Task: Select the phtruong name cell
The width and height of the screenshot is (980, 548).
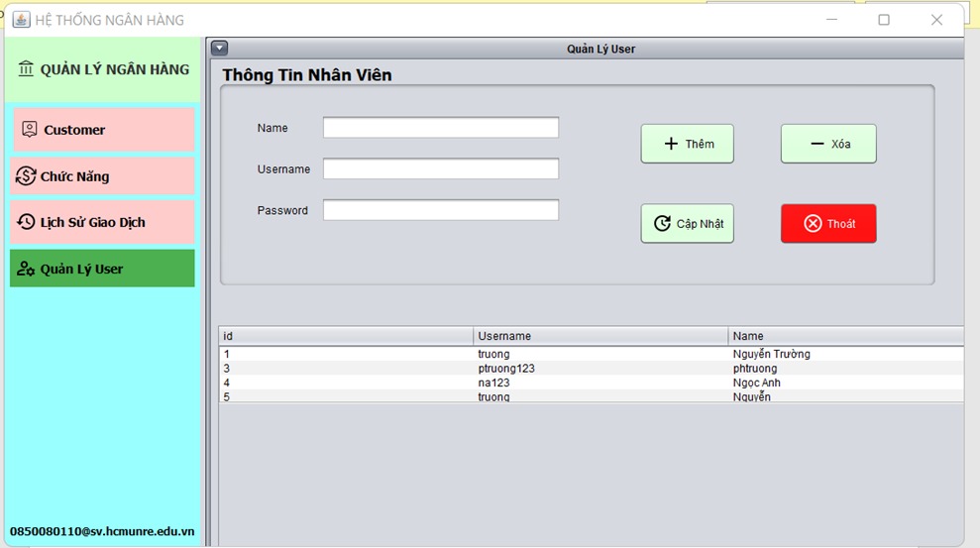Action: tap(845, 369)
